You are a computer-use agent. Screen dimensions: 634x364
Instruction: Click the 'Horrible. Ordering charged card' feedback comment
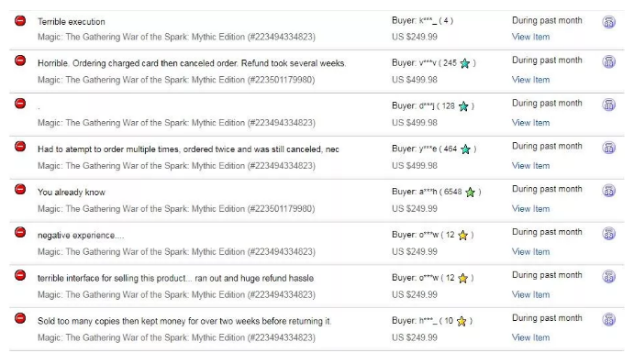[192, 63]
